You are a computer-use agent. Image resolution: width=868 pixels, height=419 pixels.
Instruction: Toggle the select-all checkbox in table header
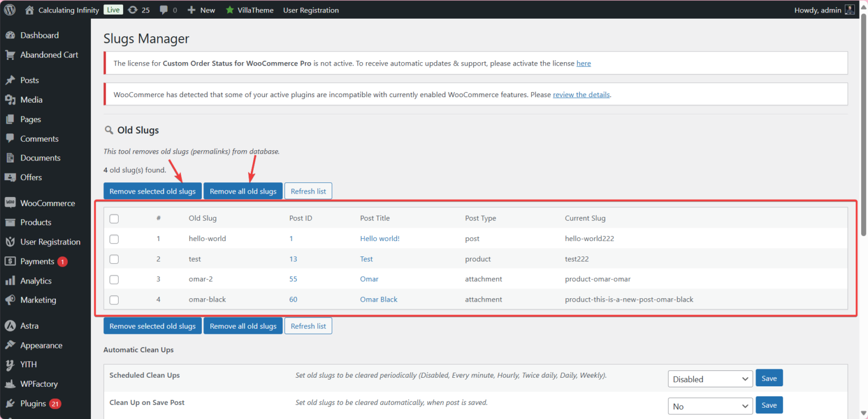[114, 219]
